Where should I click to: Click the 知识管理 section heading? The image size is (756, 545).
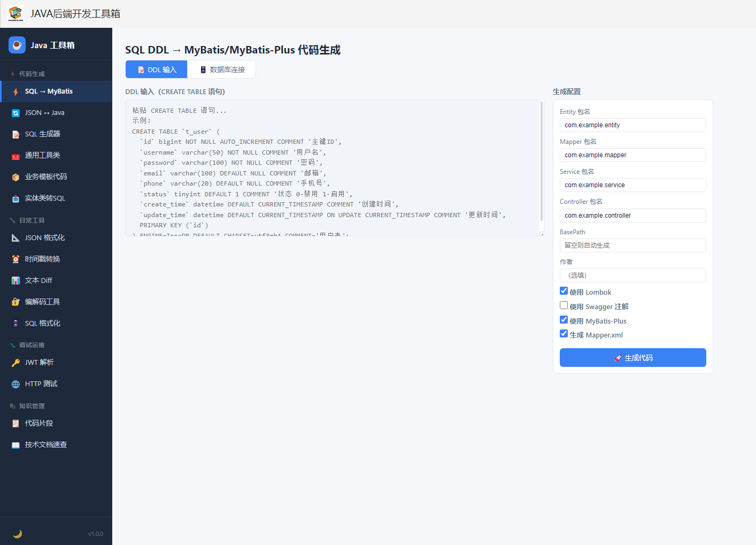pos(32,406)
